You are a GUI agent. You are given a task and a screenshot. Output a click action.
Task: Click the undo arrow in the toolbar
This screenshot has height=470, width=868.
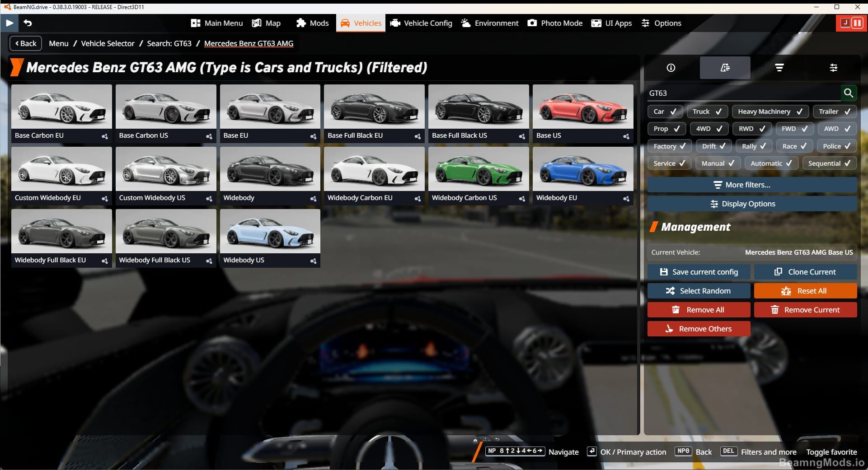click(28, 23)
